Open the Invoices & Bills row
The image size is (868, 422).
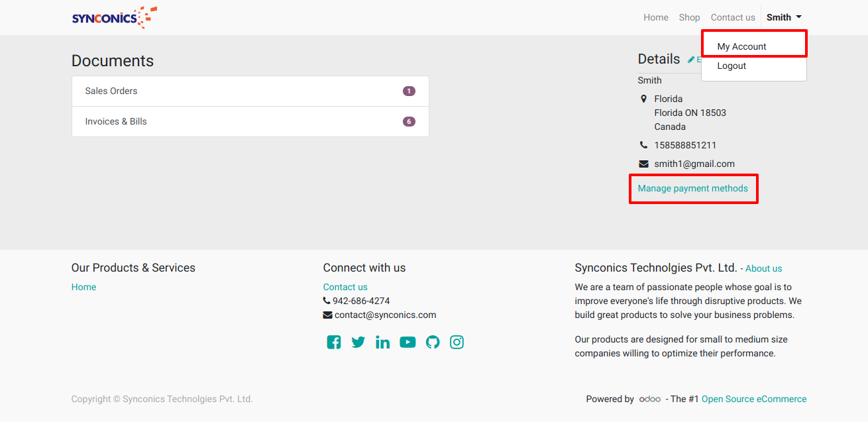pyautogui.click(x=250, y=122)
